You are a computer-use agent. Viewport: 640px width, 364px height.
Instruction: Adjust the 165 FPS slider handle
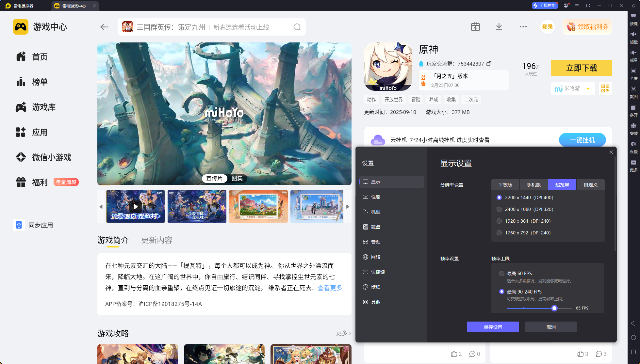(554, 308)
